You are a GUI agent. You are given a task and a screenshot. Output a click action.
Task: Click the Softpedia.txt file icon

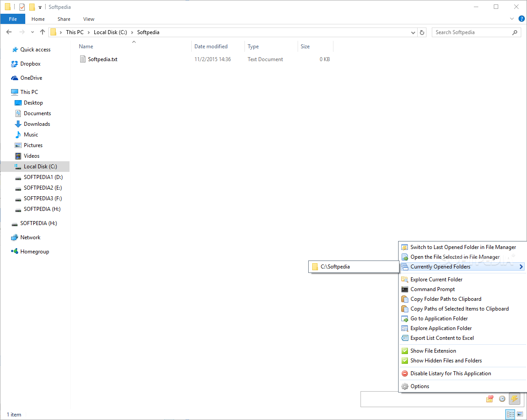83,59
